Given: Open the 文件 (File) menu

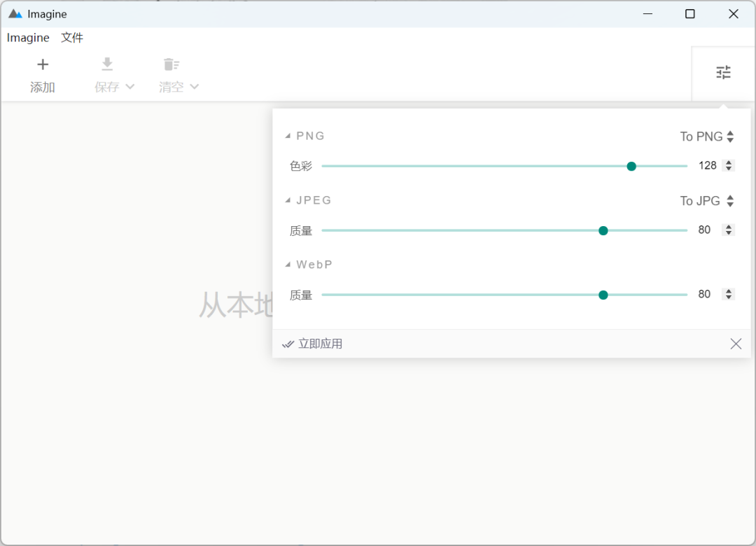Looking at the screenshot, I should click(72, 38).
